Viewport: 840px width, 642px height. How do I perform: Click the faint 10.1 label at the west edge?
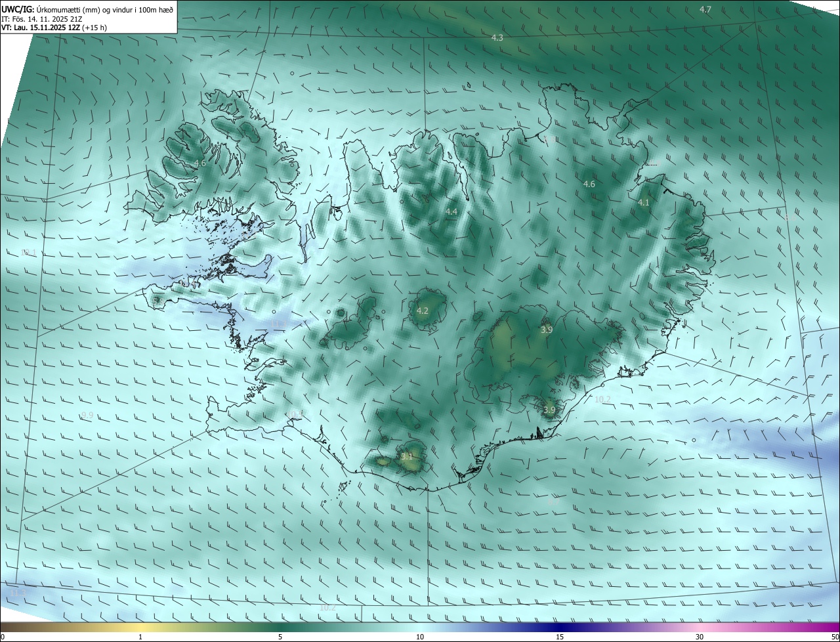tap(28, 253)
